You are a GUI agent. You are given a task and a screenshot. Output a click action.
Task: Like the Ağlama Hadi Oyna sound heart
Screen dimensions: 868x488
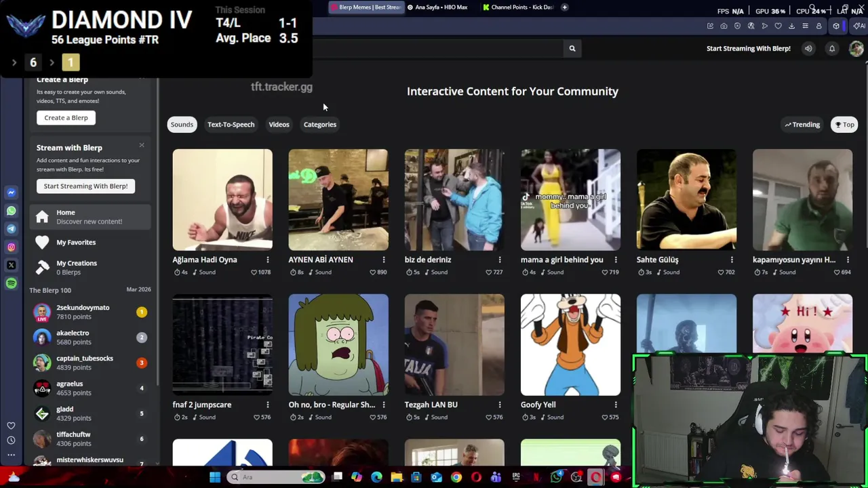[254, 272]
